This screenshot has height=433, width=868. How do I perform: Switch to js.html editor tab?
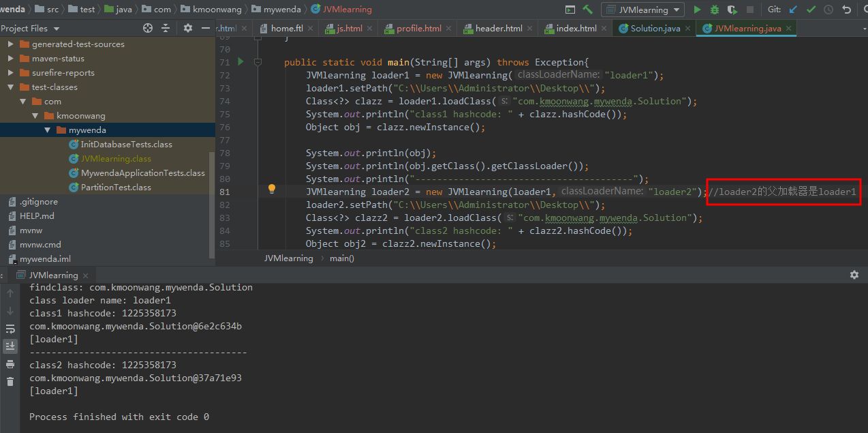[350, 28]
